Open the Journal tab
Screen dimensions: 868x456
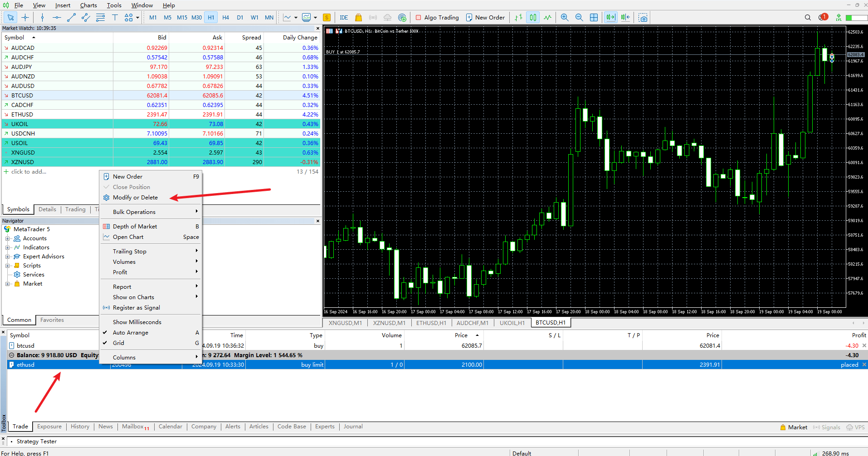click(x=353, y=427)
